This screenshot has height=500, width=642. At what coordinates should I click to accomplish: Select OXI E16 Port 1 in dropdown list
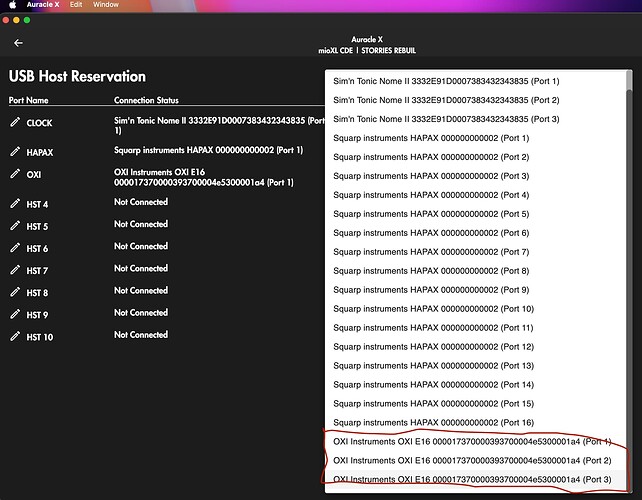point(475,441)
